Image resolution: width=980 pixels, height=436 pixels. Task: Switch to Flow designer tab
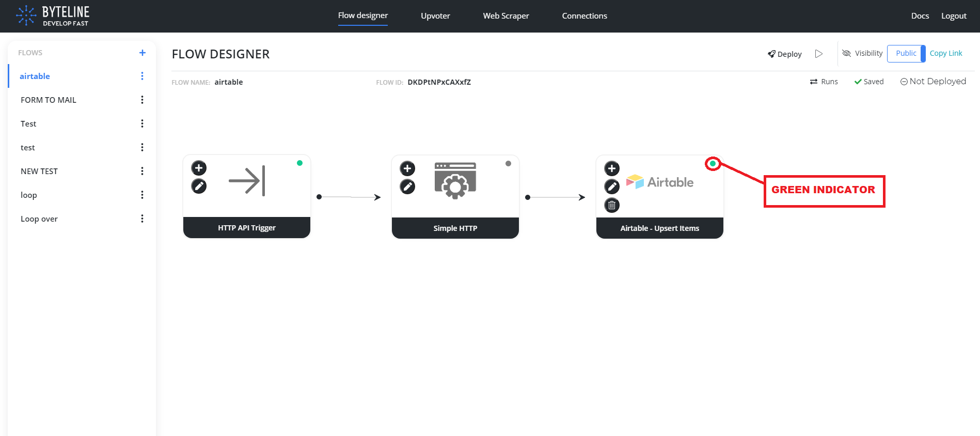coord(363,15)
